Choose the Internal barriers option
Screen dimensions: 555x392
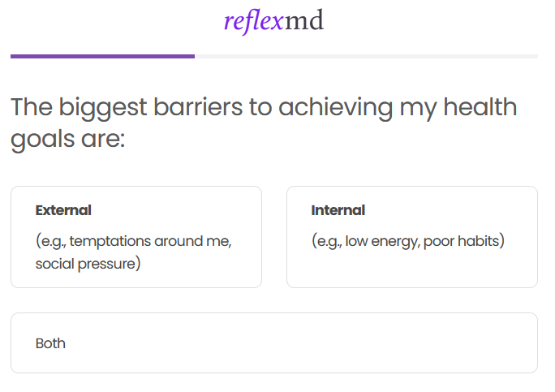[411, 237]
